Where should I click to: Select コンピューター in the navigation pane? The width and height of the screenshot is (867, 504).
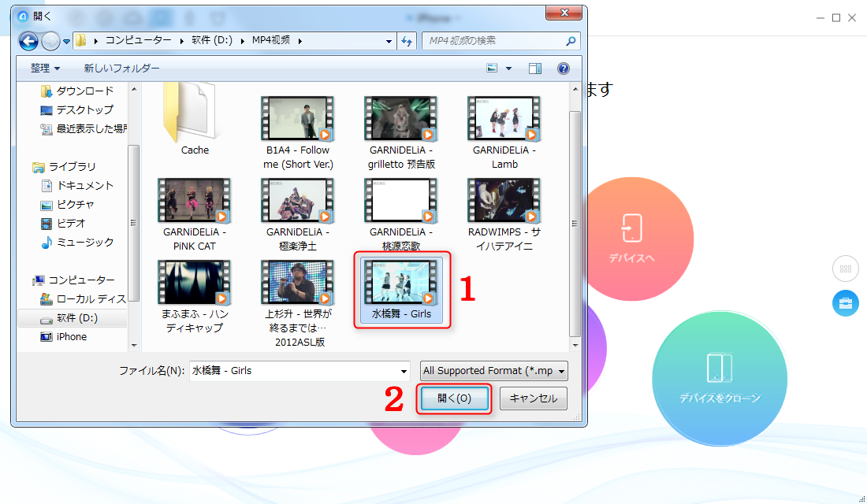[x=73, y=280]
